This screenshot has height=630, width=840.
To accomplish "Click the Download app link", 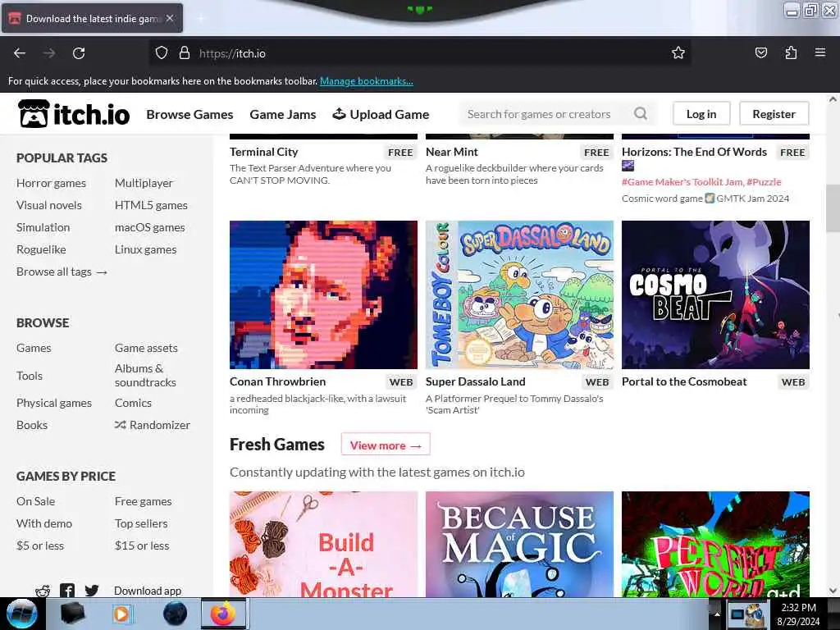I will (x=148, y=591).
